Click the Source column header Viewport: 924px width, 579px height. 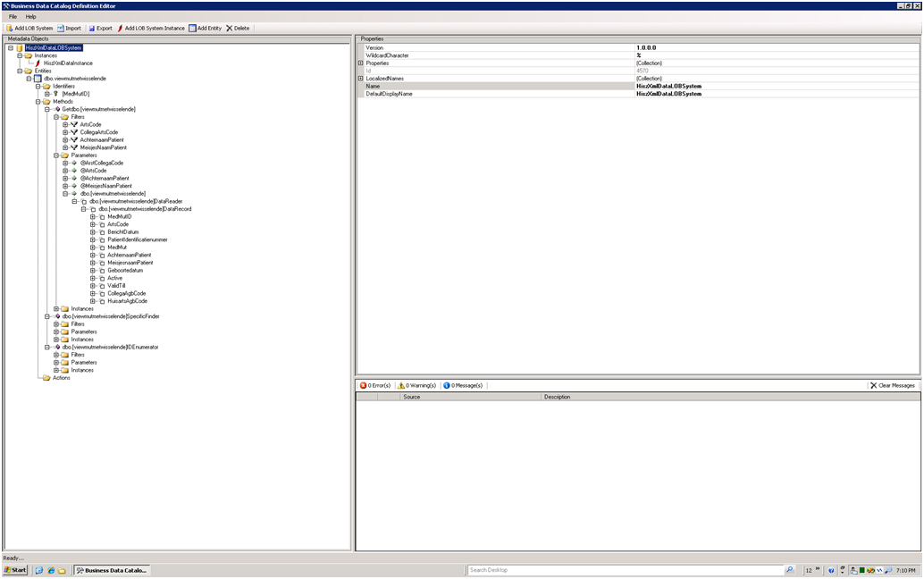pyautogui.click(x=470, y=397)
